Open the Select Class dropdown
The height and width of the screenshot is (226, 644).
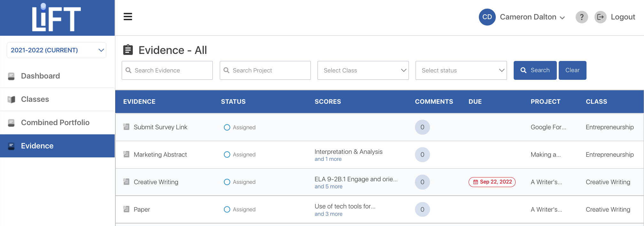[x=363, y=70]
